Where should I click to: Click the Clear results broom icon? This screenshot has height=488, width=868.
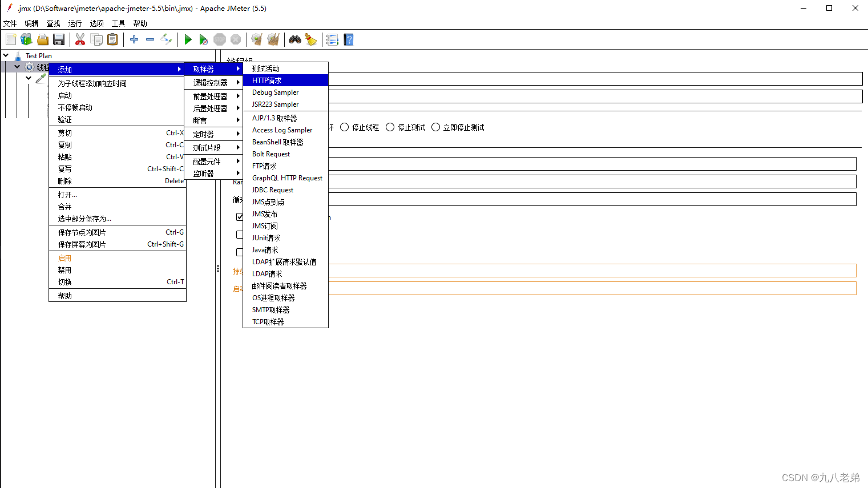point(257,39)
